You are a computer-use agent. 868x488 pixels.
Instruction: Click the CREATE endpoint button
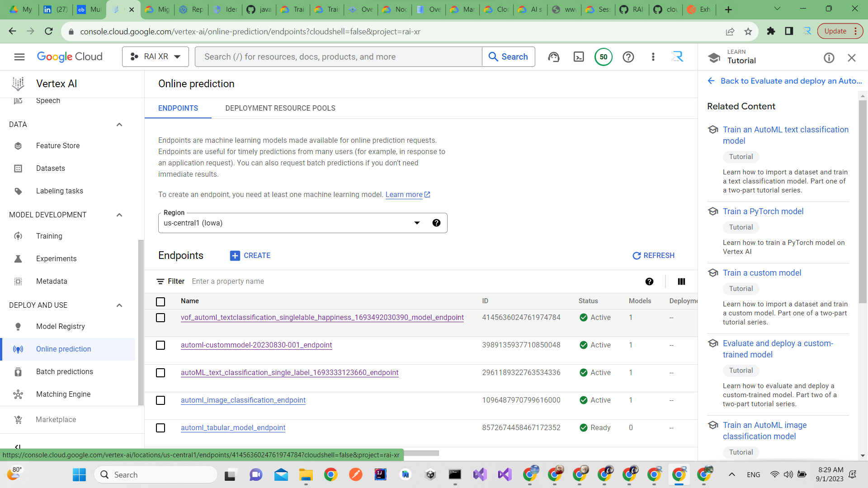coord(250,256)
